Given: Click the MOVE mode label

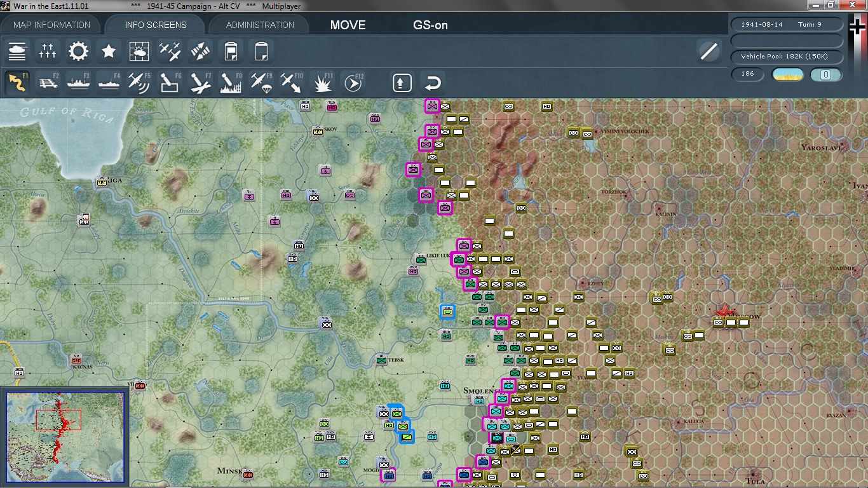Looking at the screenshot, I should (348, 25).
